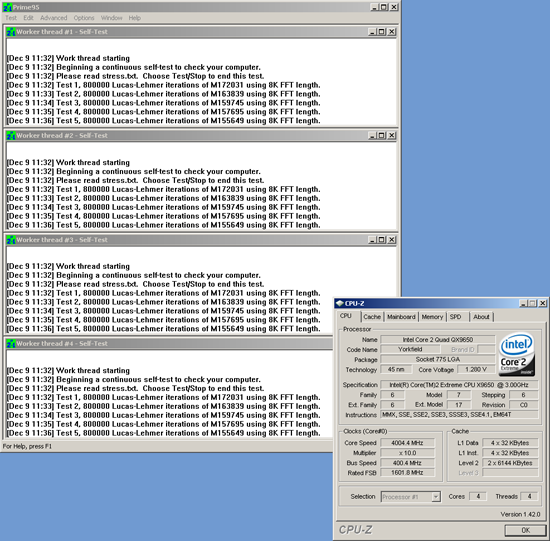Switch to the Memory tab in CPU-Z
Image resolution: width=550 pixels, height=541 pixels.
coord(432,317)
